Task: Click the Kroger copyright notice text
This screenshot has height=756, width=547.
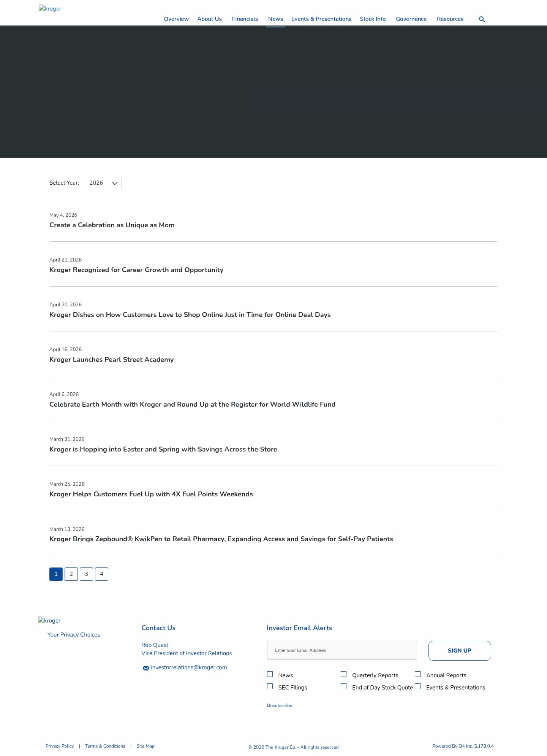Action: [x=293, y=747]
